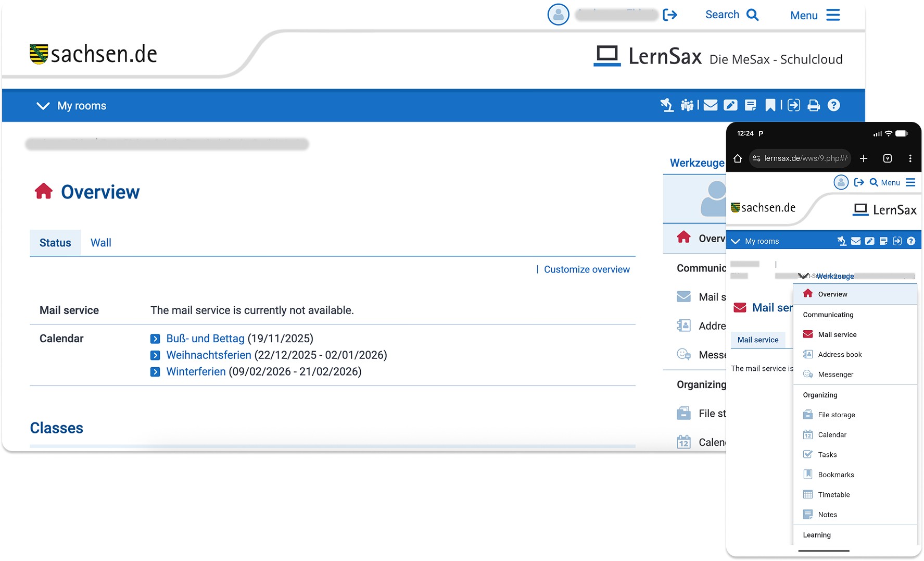This screenshot has height=561, width=924.
Task: Tap the phone browser address bar lernsax.de
Action: click(x=800, y=158)
